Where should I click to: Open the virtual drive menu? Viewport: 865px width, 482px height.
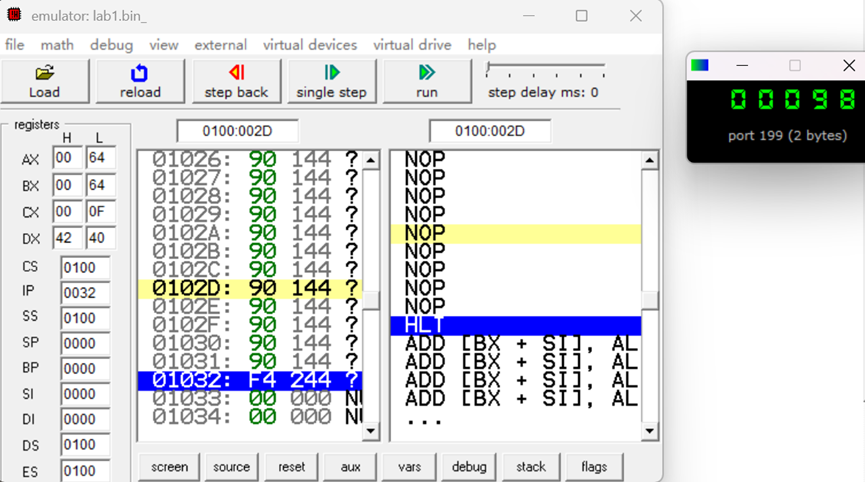point(412,45)
